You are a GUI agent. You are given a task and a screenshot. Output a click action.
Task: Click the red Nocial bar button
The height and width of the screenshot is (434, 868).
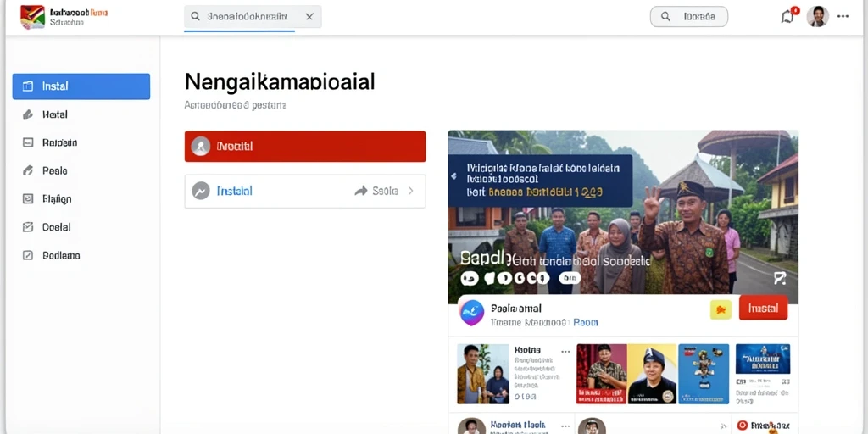point(305,146)
